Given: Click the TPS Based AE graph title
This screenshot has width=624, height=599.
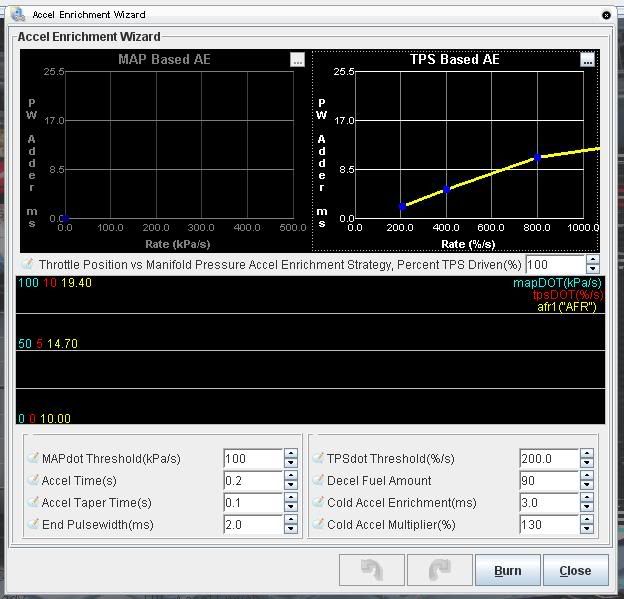Looking at the screenshot, I should tap(454, 59).
